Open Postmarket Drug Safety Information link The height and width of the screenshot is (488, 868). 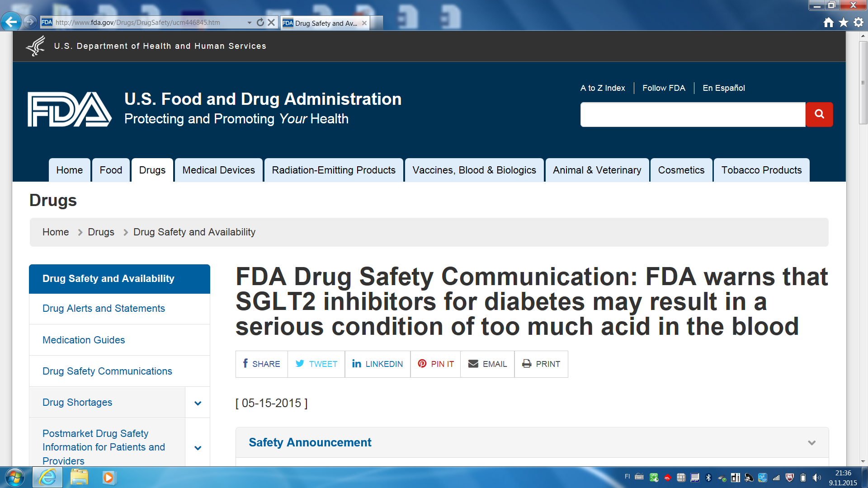point(104,447)
